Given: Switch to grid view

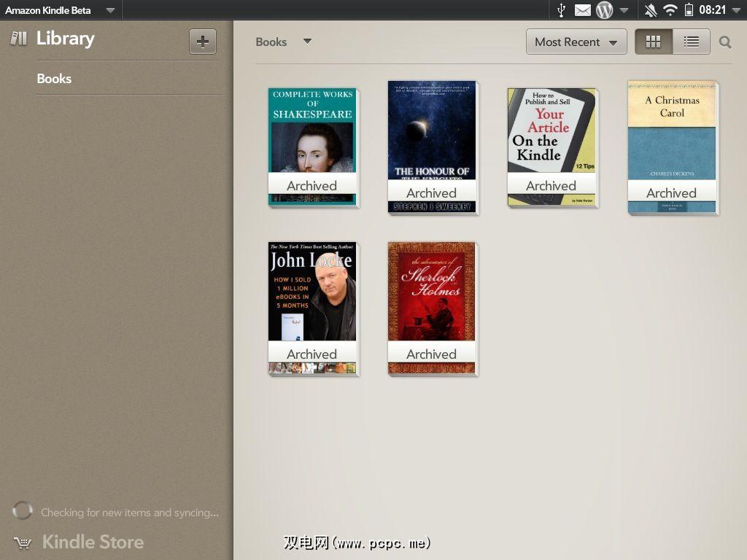Looking at the screenshot, I should 653,42.
